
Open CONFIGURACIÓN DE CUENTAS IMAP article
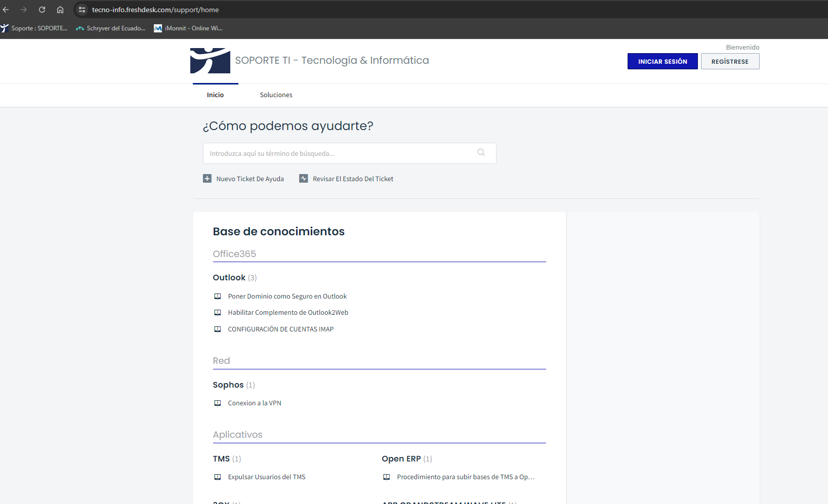(280, 329)
